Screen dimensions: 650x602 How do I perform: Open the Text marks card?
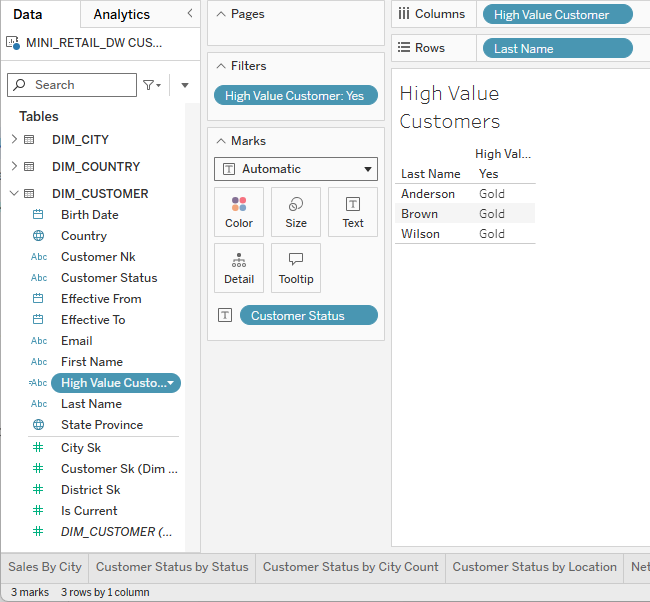(x=353, y=212)
